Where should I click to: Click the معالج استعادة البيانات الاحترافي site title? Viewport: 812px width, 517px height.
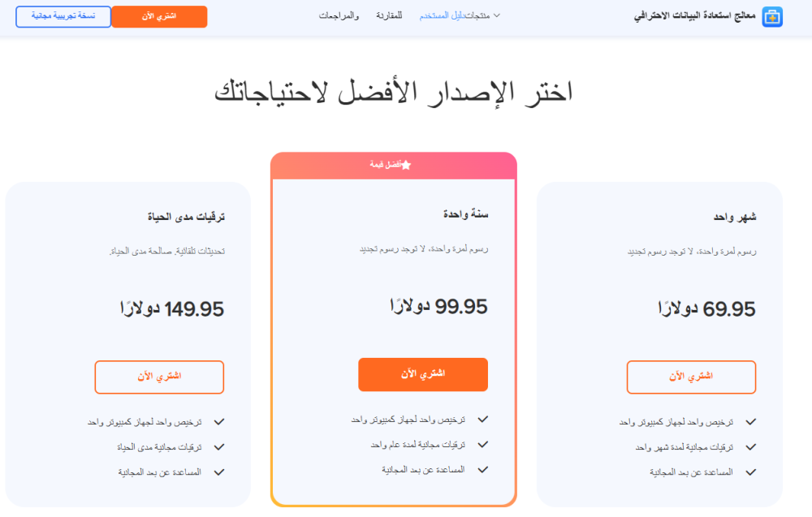(694, 16)
